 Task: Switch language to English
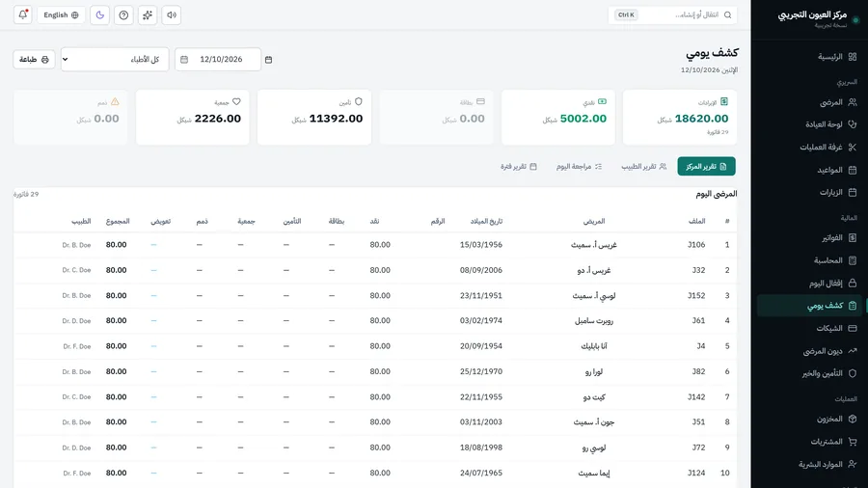pyautogui.click(x=62, y=14)
